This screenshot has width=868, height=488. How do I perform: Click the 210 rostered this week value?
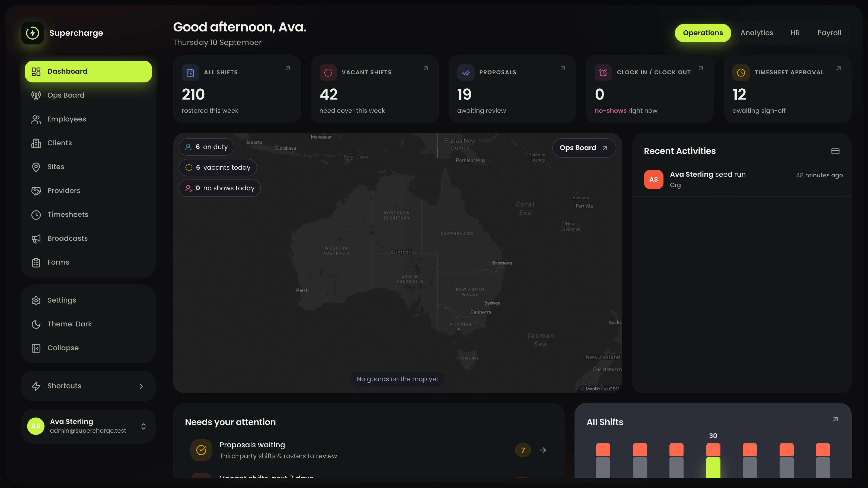[193, 95]
